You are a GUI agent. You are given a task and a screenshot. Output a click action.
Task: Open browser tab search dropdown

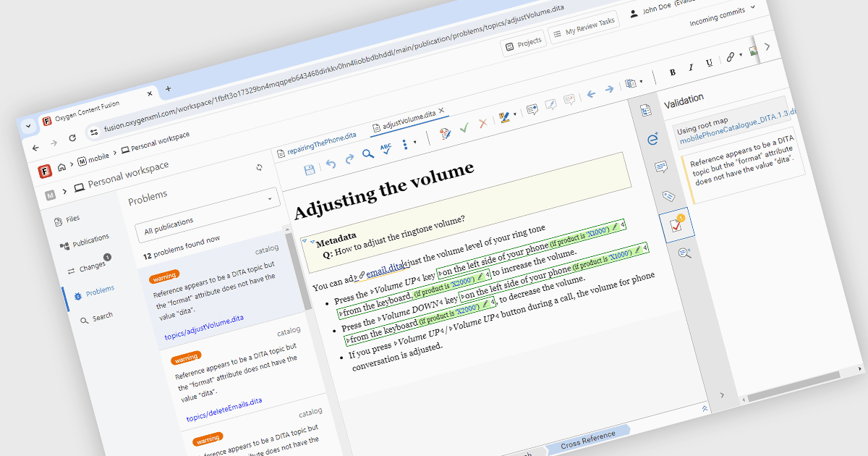[x=28, y=125]
